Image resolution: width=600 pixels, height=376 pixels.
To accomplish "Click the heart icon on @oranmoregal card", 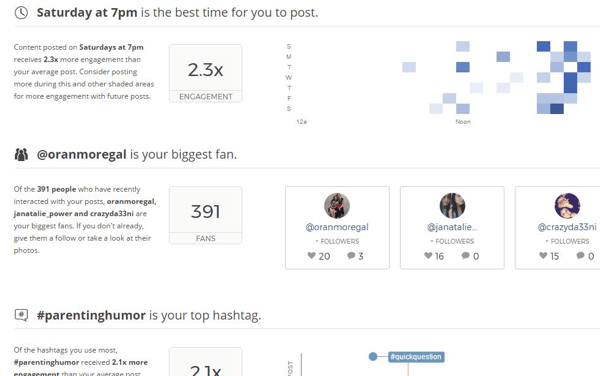I will (311, 255).
